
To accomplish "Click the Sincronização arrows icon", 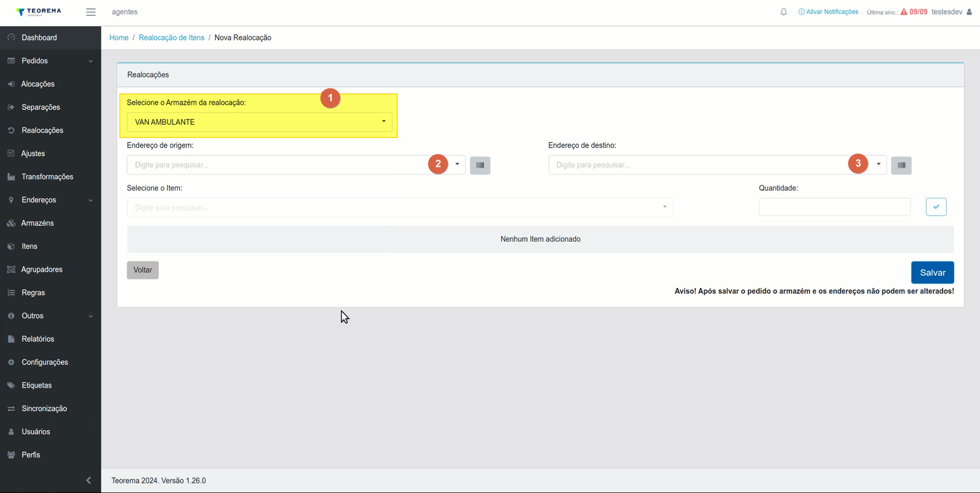I will [x=11, y=409].
